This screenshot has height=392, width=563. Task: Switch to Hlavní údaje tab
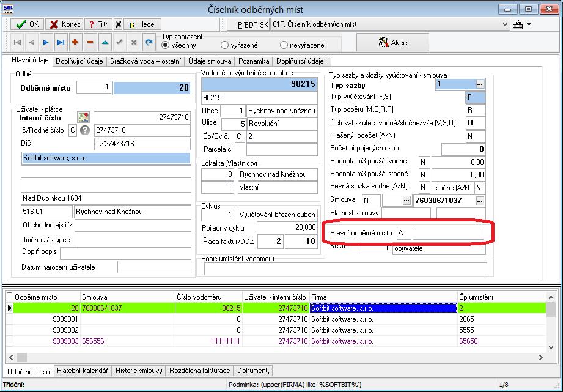[x=30, y=60]
